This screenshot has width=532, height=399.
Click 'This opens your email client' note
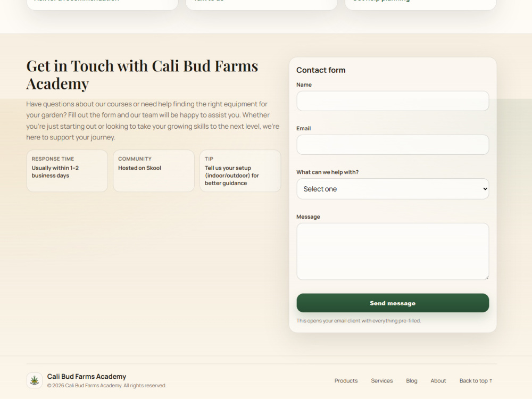tap(358, 321)
